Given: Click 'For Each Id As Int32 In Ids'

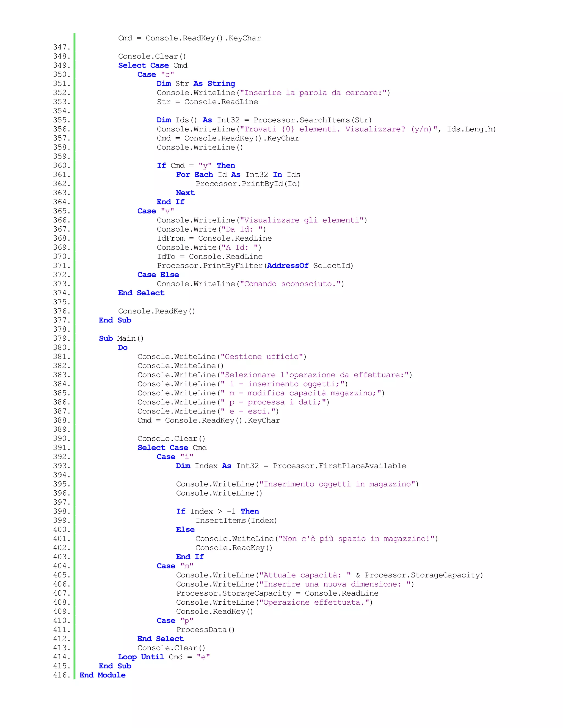Looking at the screenshot, I should pos(238,175).
